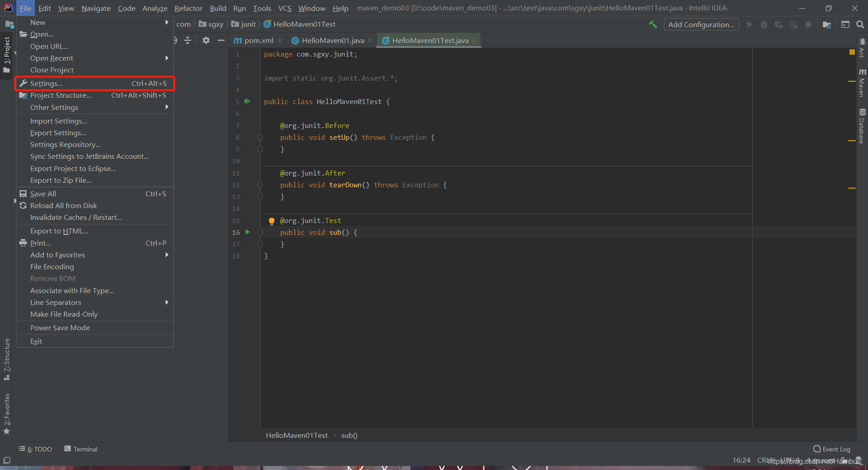Open project tool window gear settings icon
The width and height of the screenshot is (868, 470).
coord(206,40)
